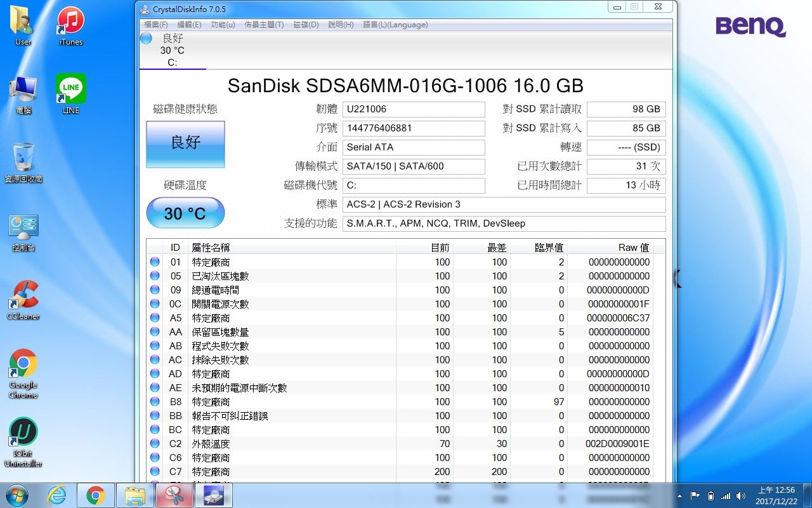Open the 功能(u) menu
812x508 pixels.
[223, 25]
